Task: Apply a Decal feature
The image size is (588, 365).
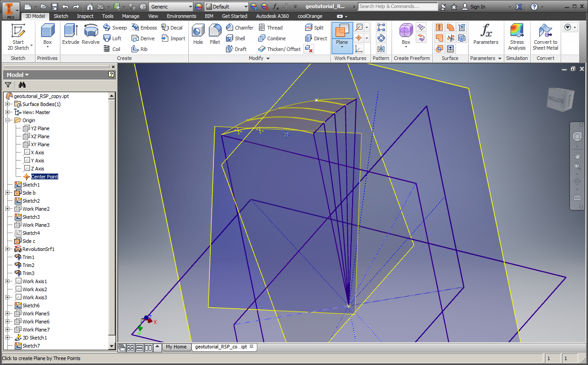Action: tap(172, 28)
